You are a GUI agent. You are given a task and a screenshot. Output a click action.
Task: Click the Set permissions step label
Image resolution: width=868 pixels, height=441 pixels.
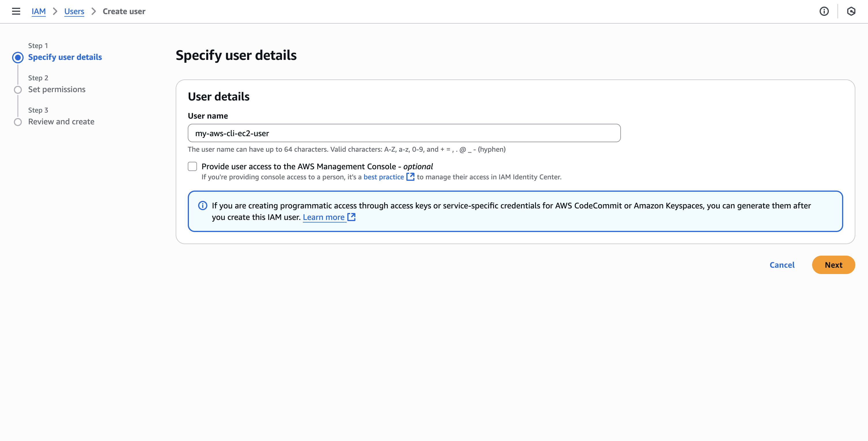tap(57, 89)
